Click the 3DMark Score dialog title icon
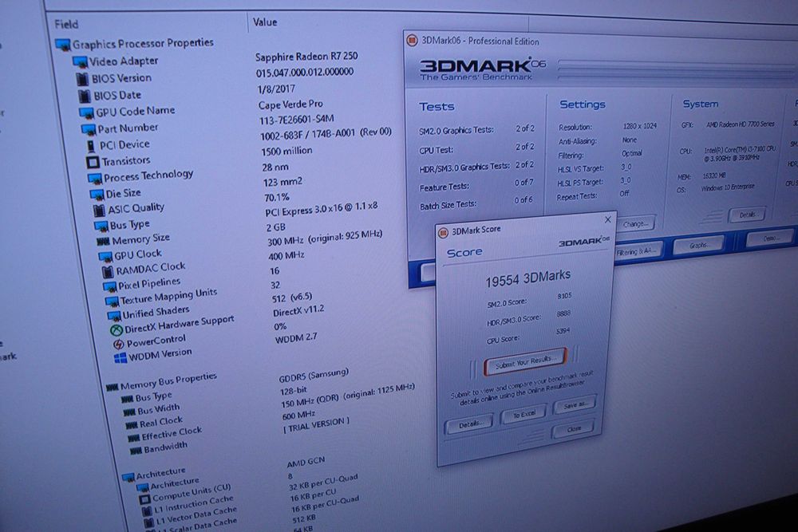The image size is (798, 532). click(443, 233)
